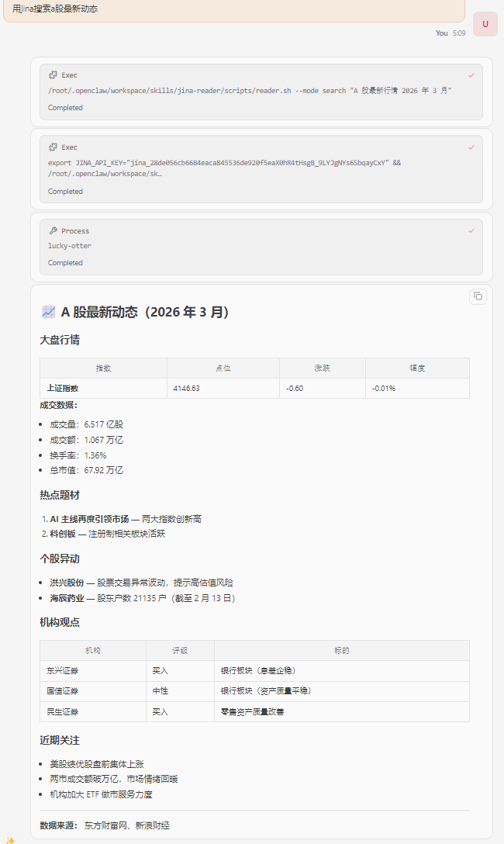The width and height of the screenshot is (504, 844).
Task: Click the wrench icon beside Process
Action: tap(53, 231)
